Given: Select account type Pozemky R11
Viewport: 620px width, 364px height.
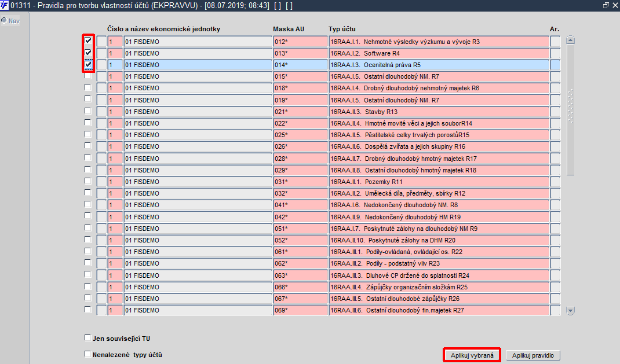Looking at the screenshot, I should point(439,182).
